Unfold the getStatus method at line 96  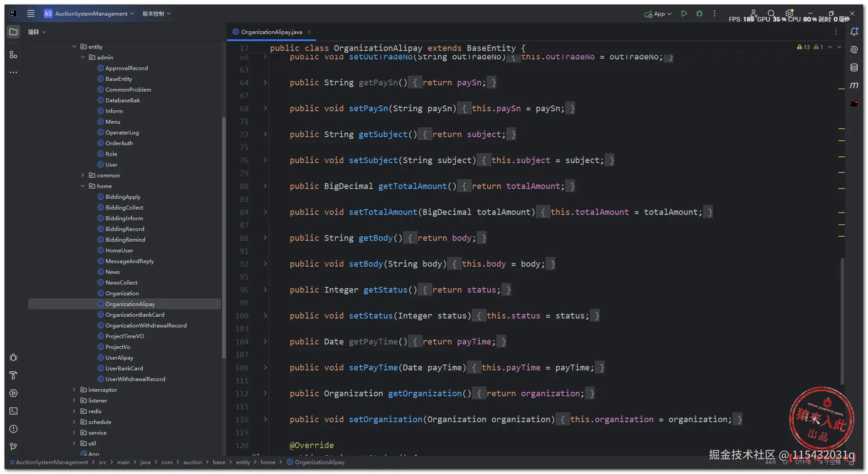265,289
